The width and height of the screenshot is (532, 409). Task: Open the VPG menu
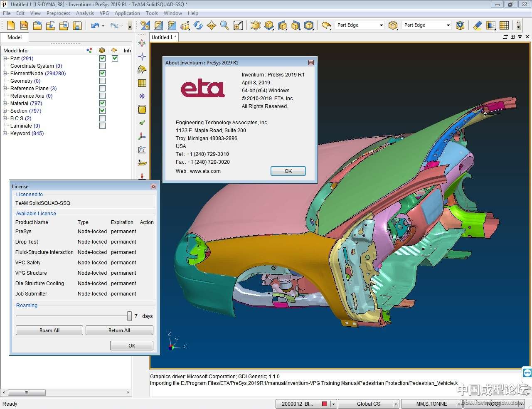104,13
